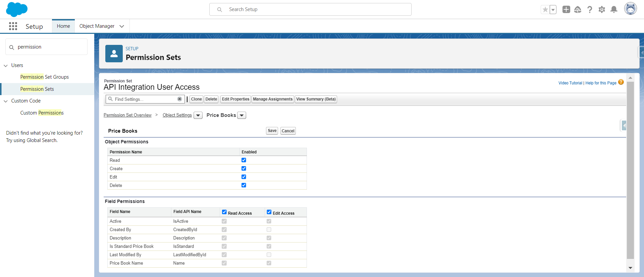Show notifications bell

[x=614, y=10]
